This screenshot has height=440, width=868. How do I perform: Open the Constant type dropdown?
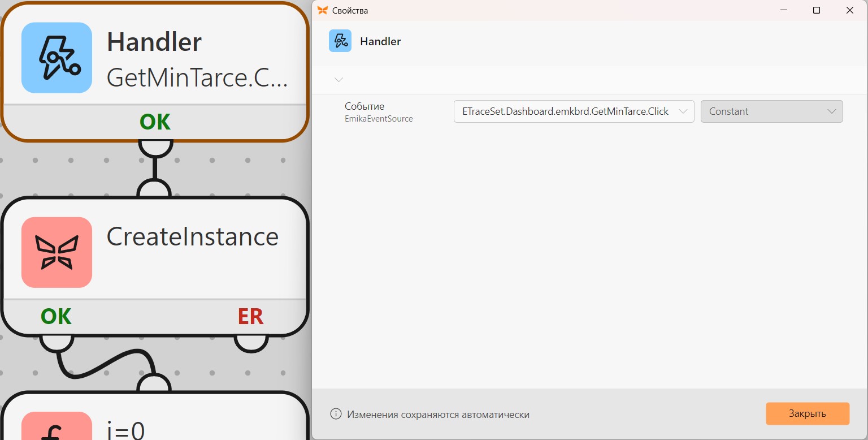(x=771, y=111)
